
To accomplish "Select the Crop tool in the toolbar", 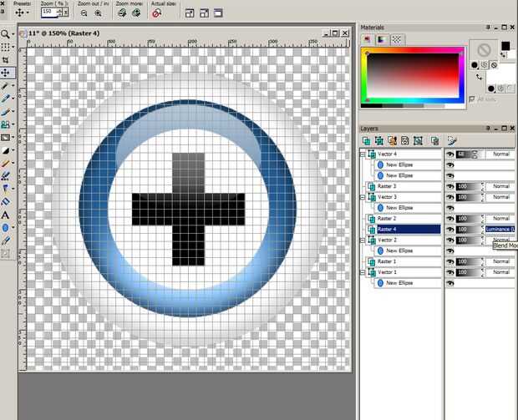I will 5,60.
